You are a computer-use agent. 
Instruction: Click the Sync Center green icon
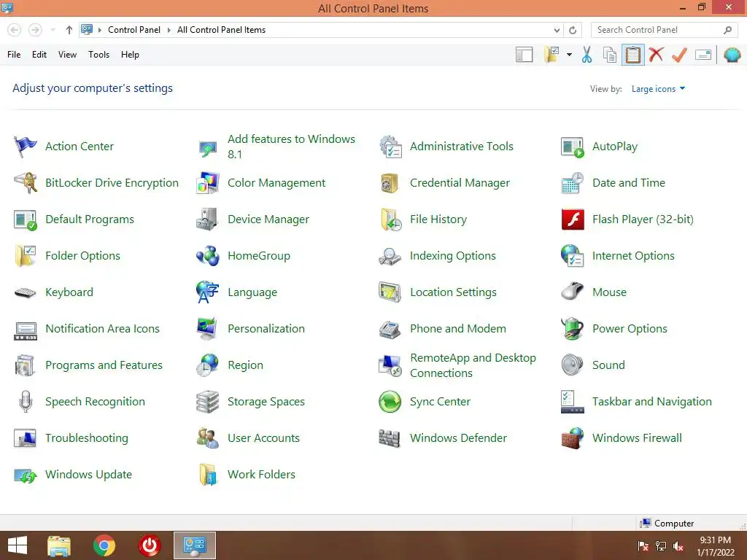click(390, 402)
